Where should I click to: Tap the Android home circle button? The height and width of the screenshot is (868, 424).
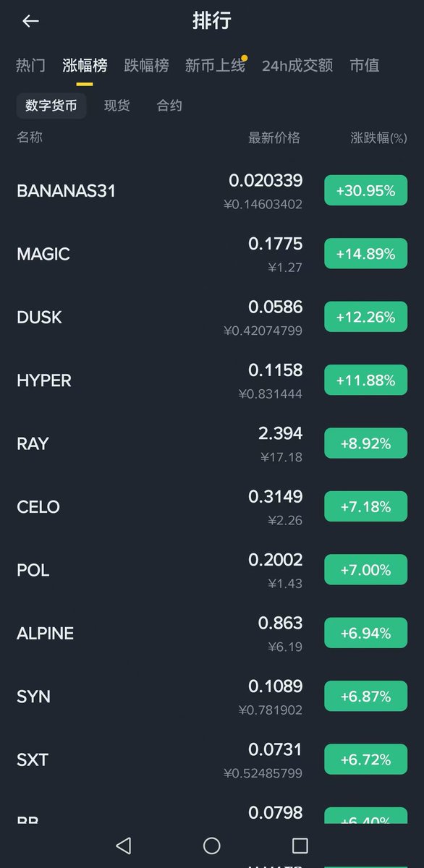pos(212,845)
